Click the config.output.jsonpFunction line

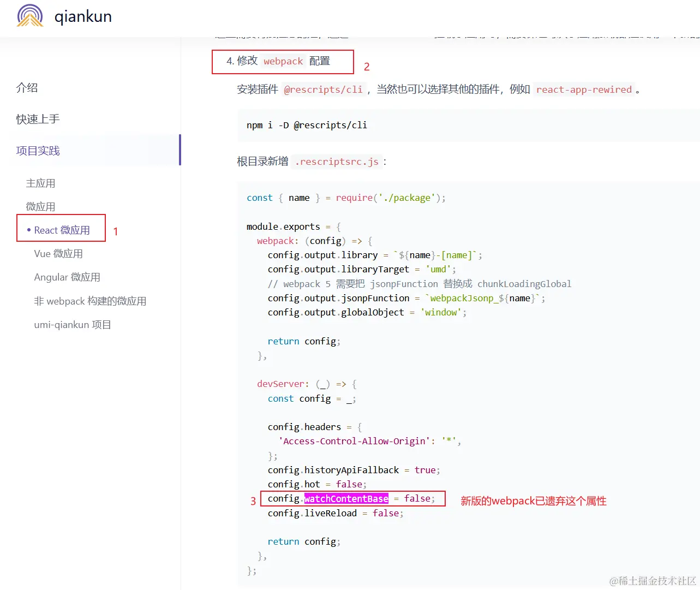(406, 298)
